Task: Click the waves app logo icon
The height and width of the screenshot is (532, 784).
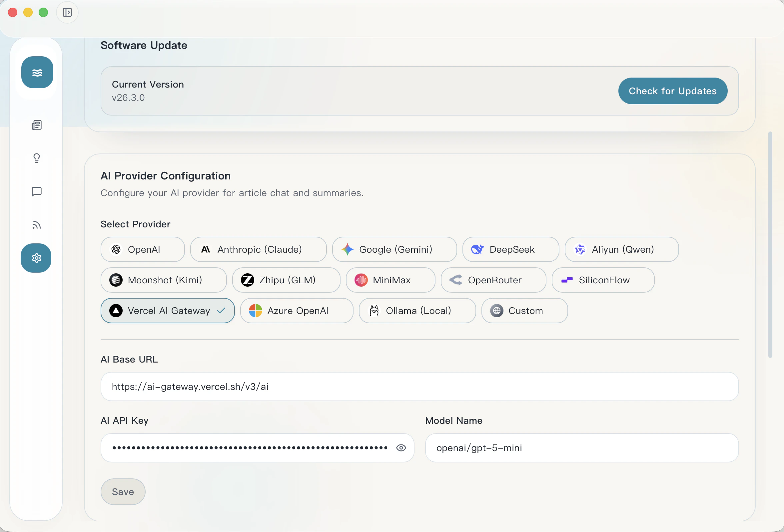Action: tap(37, 73)
